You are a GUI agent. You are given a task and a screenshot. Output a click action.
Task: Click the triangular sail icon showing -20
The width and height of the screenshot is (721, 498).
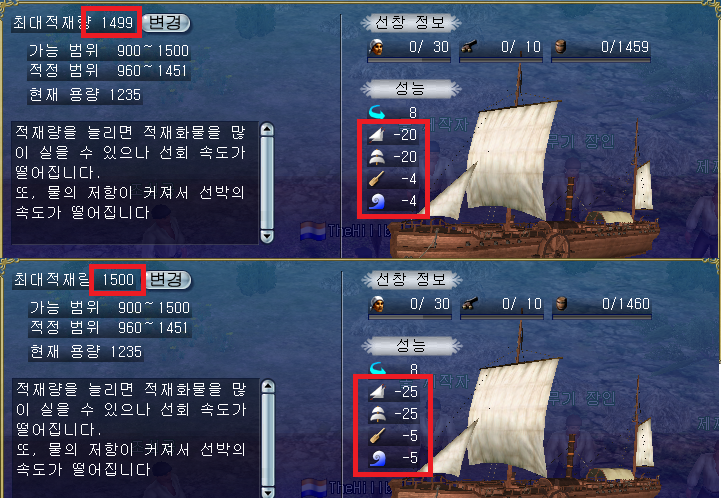click(377, 135)
